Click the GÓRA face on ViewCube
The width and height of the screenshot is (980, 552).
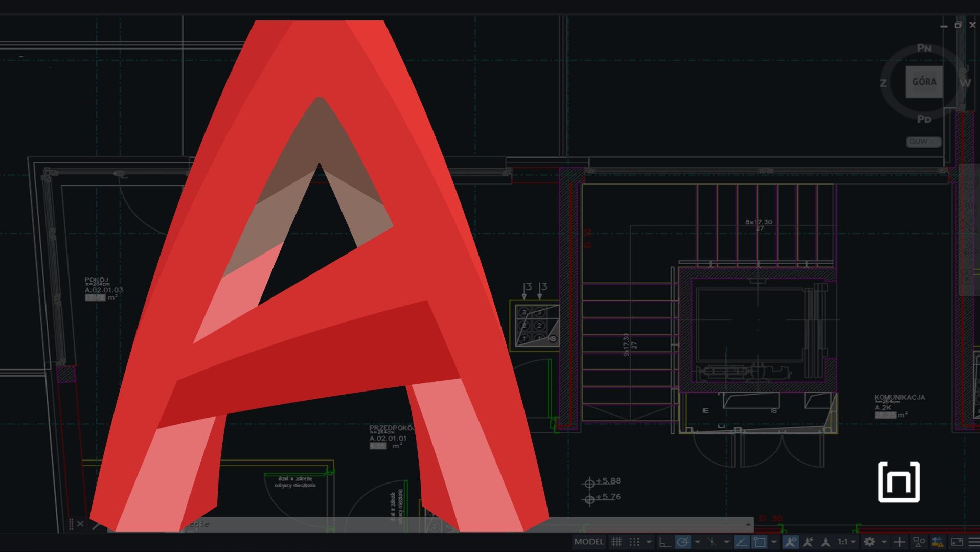[x=924, y=82]
